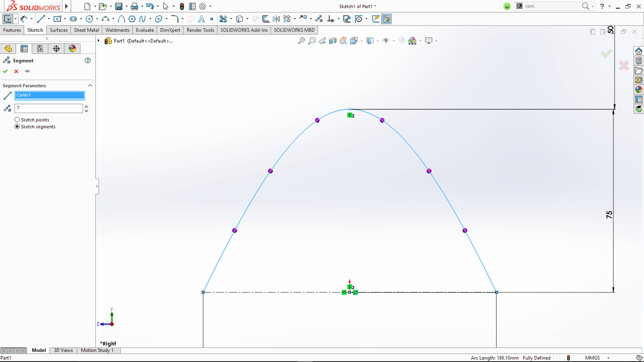Click the Zoom to Fit icon

click(x=301, y=41)
